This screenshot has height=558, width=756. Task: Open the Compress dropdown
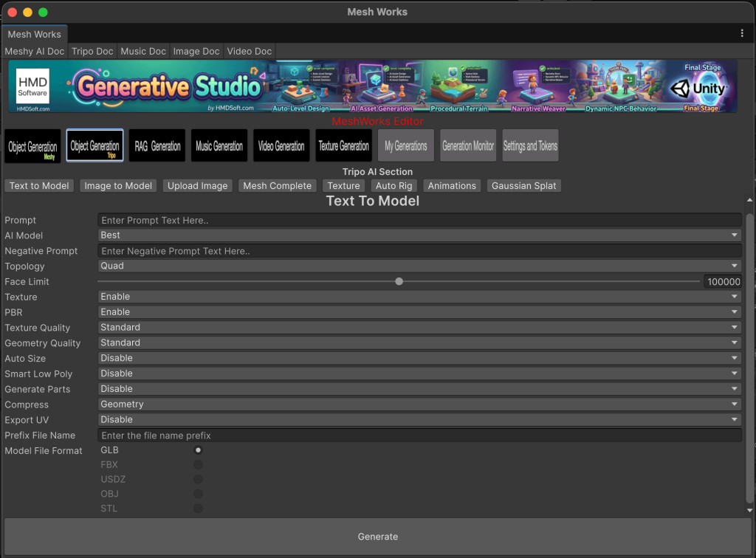[x=419, y=404]
